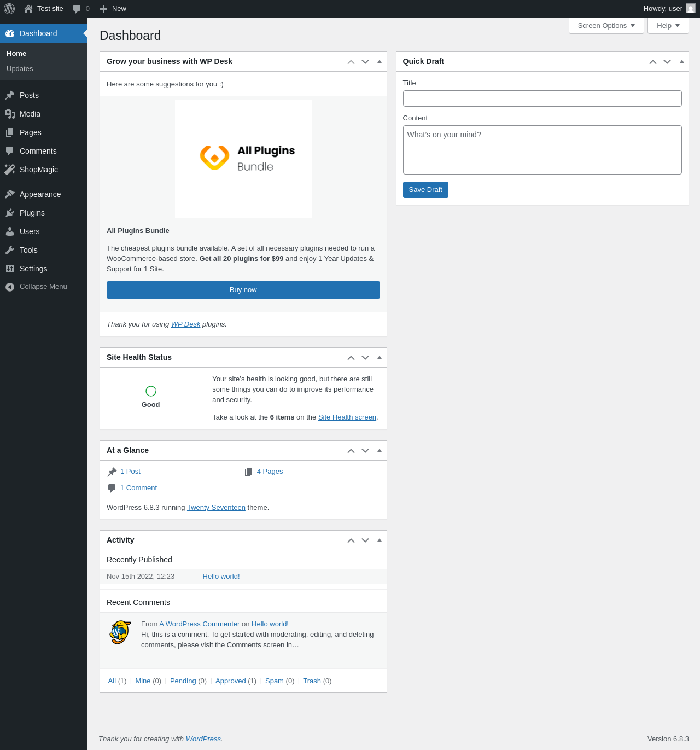Click the pushpin icon beside 1 Post

(112, 472)
